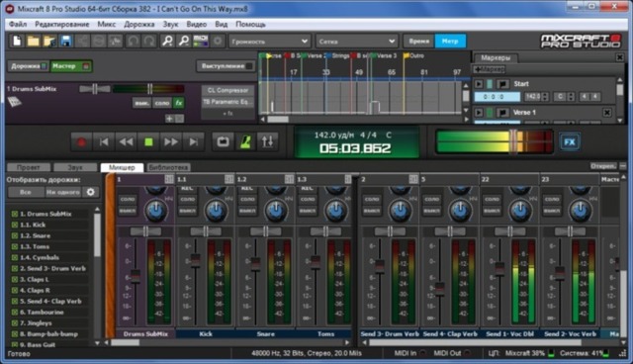
Task: Open channel 1.1 options grid icon in mixer
Action: click(x=228, y=179)
